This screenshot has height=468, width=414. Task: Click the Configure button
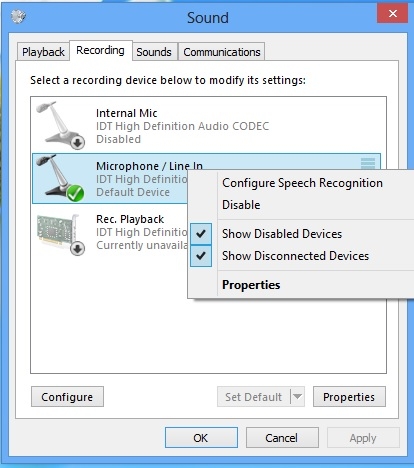(x=67, y=397)
